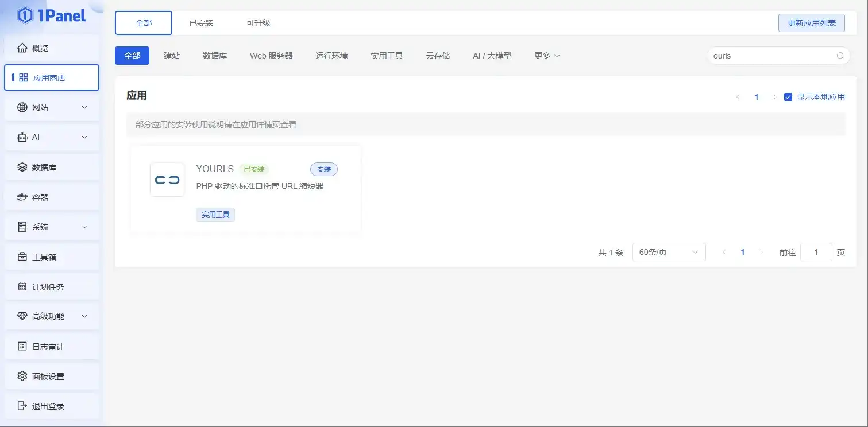The height and width of the screenshot is (427, 868).
Task: Click the 高级功能 diamond icon
Action: 22,316
